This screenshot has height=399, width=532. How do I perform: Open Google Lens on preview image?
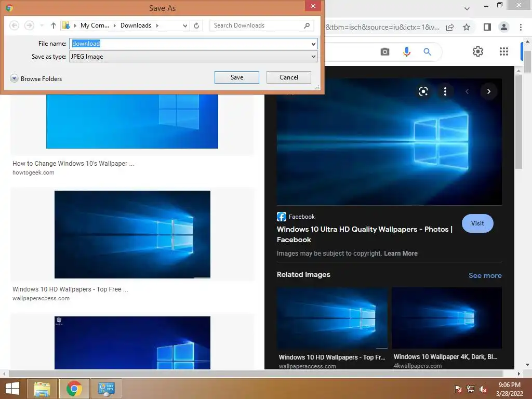423,91
